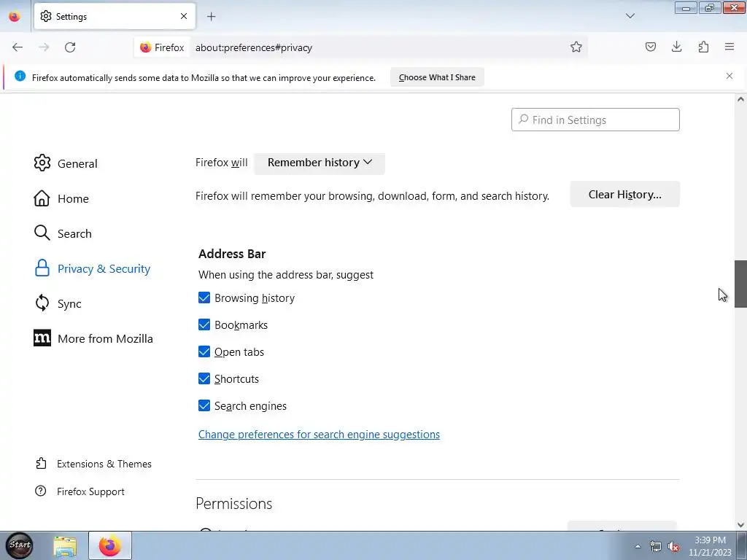Click the vertical scrollbar thumb
This screenshot has height=560, width=747.
point(740,284)
